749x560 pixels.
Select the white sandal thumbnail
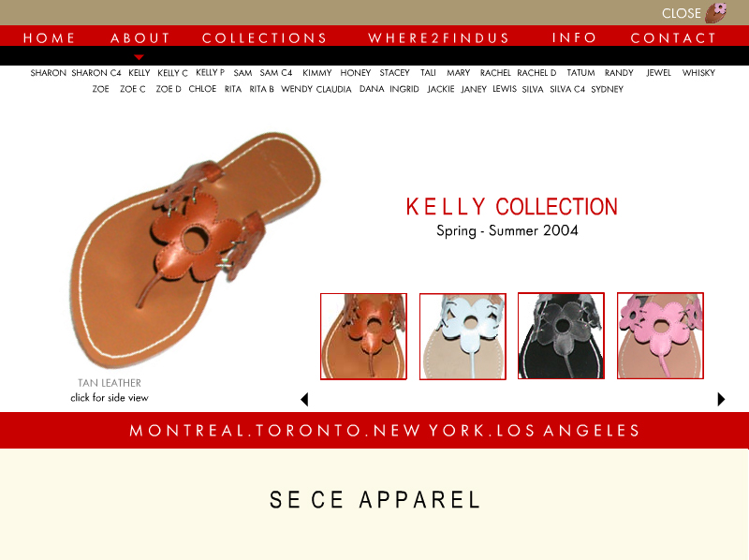(463, 336)
